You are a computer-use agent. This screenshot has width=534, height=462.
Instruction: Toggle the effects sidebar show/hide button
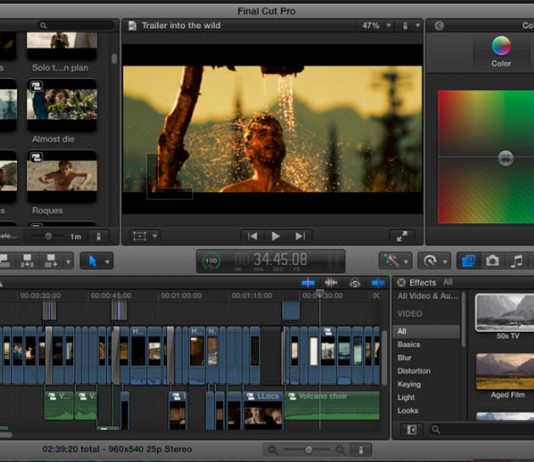(x=412, y=430)
